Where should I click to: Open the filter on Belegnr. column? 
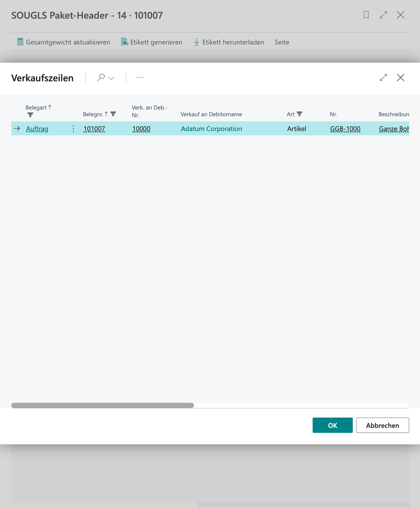tap(113, 114)
